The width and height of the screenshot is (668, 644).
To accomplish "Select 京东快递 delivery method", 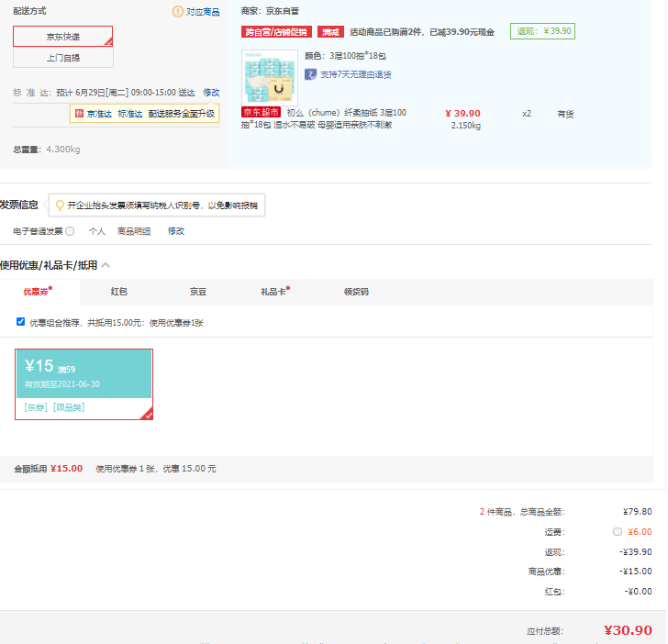I will (63, 37).
